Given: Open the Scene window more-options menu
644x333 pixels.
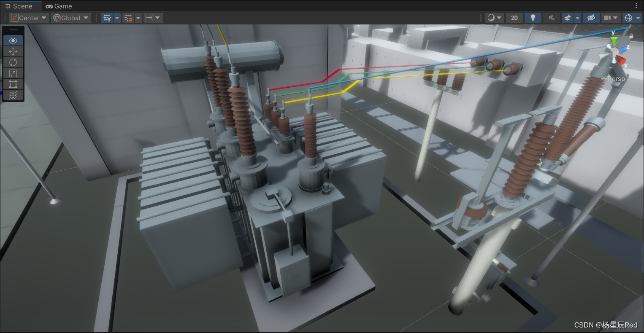Looking at the screenshot, I should pos(636,6).
